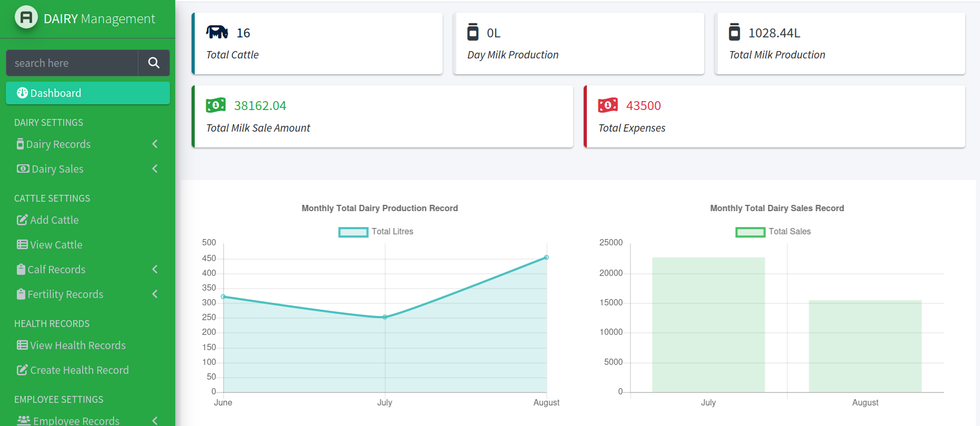This screenshot has width=980, height=426.
Task: Click the bottle icon on Total Milk Production
Action: pos(734,32)
